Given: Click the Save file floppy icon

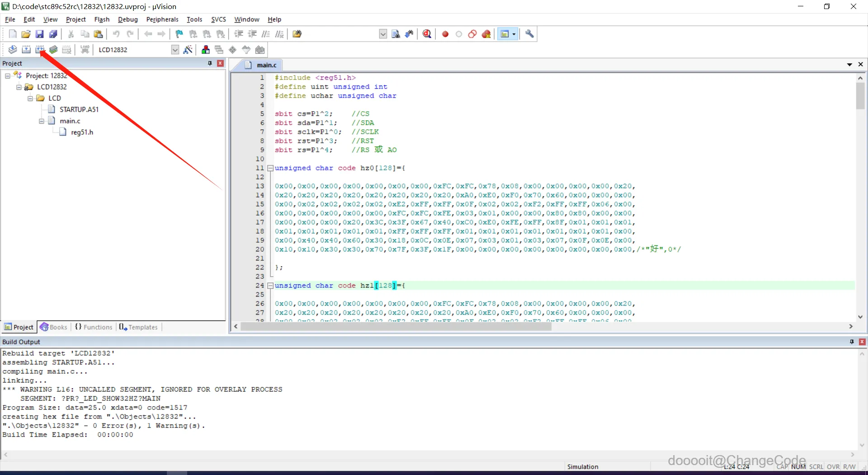Looking at the screenshot, I should point(40,34).
